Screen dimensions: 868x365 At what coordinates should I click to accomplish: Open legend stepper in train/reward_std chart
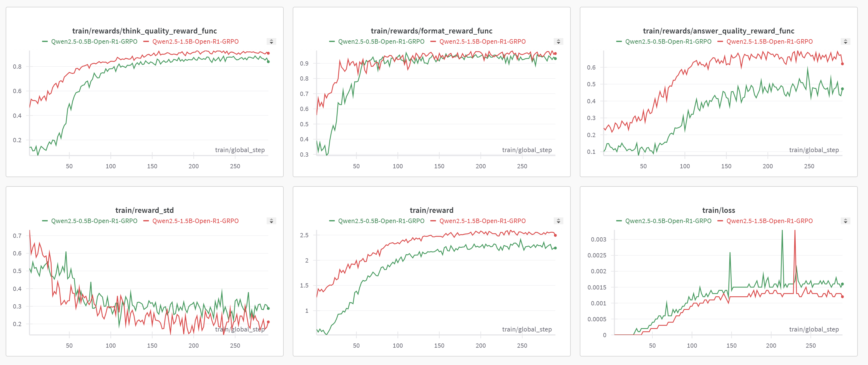point(271,221)
